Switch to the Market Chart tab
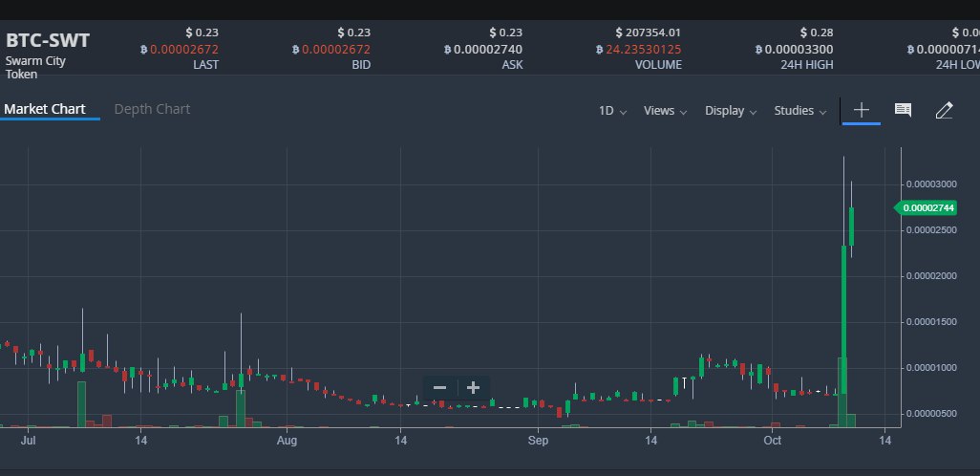This screenshot has width=980, height=476. pyautogui.click(x=45, y=109)
